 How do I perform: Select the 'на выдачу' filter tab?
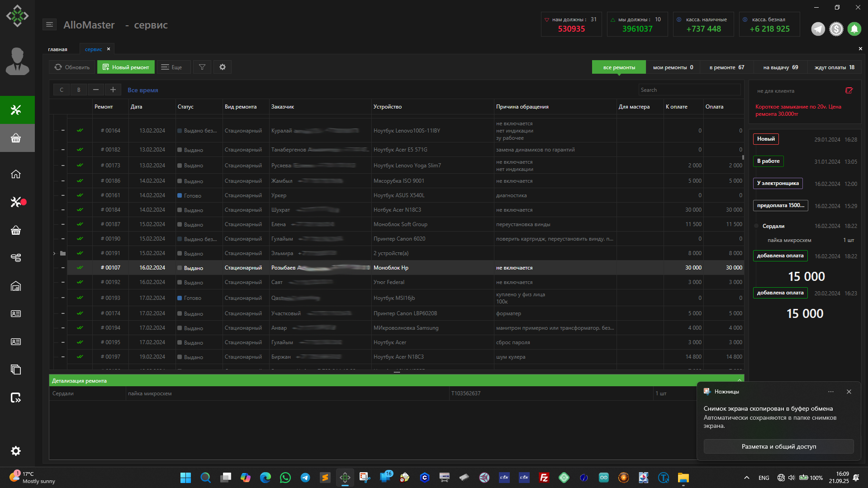tap(780, 67)
